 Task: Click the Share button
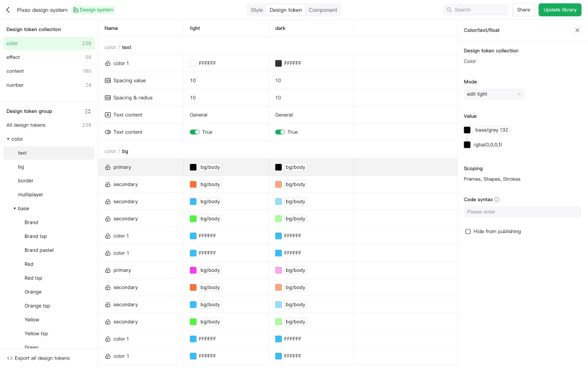[x=524, y=10]
